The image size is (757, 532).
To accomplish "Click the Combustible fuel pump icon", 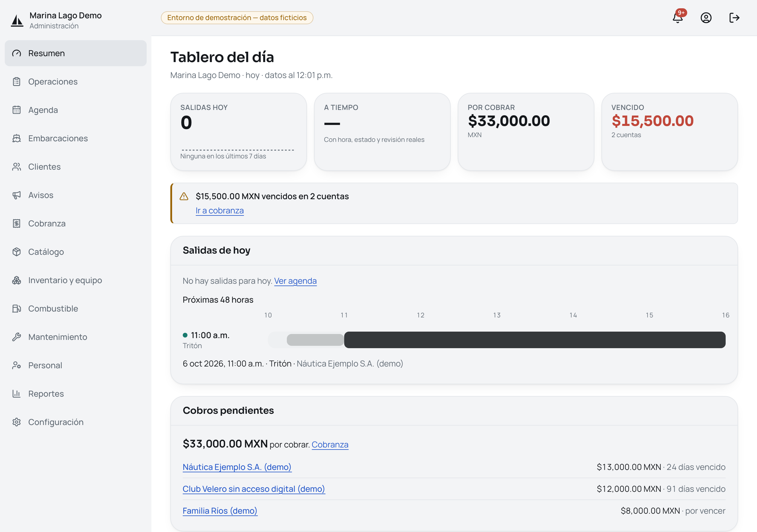I will [x=17, y=308].
